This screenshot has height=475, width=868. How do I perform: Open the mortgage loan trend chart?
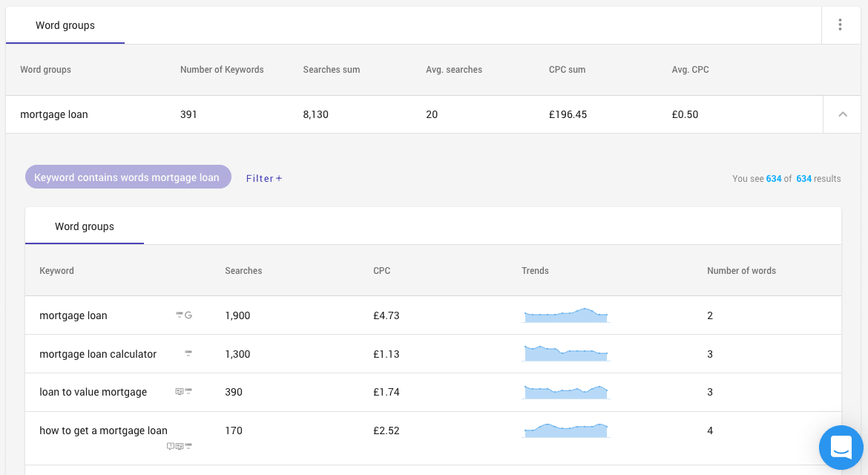coord(566,315)
